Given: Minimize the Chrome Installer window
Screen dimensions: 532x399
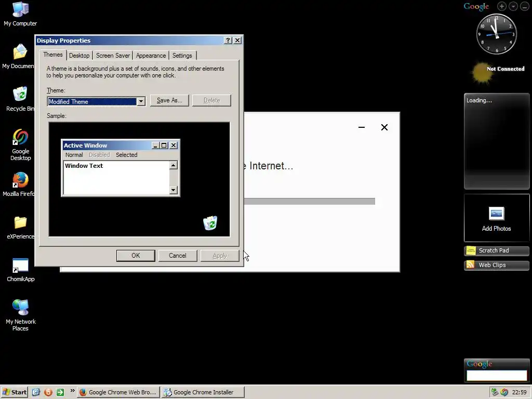Looking at the screenshot, I should (x=362, y=127).
